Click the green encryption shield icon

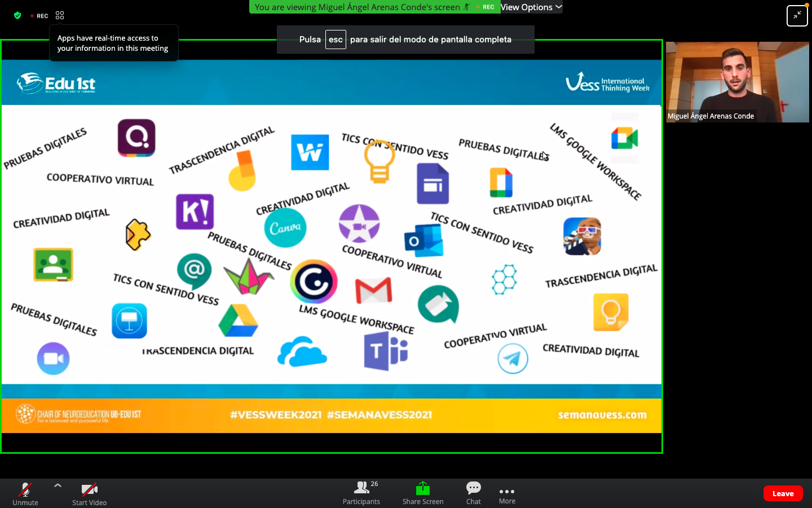[x=17, y=16]
